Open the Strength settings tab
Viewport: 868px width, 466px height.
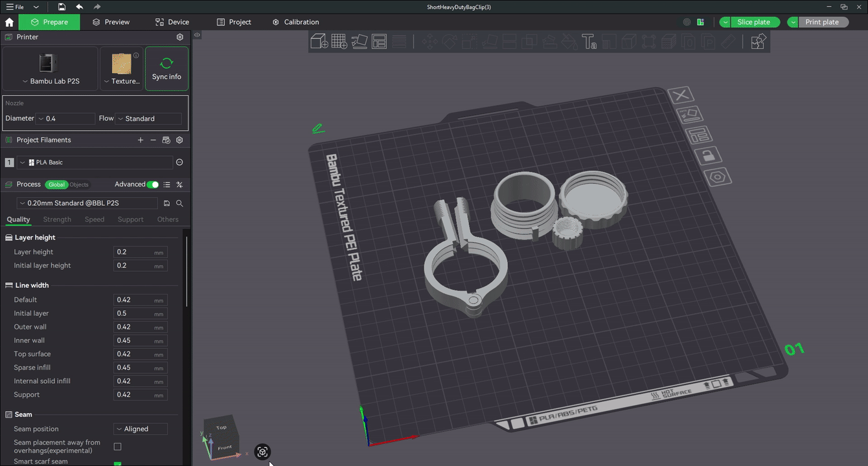pos(56,219)
